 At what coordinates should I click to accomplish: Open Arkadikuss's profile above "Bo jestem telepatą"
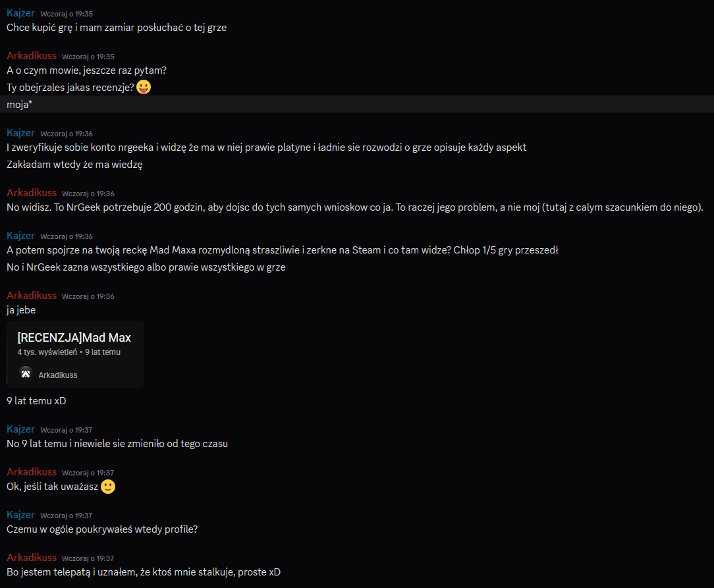pyautogui.click(x=32, y=558)
